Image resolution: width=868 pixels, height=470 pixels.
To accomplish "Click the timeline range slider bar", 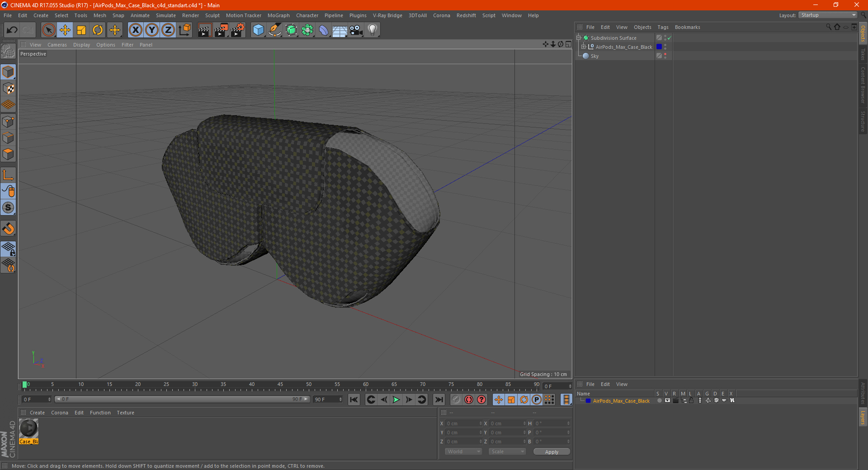I will (x=182, y=399).
